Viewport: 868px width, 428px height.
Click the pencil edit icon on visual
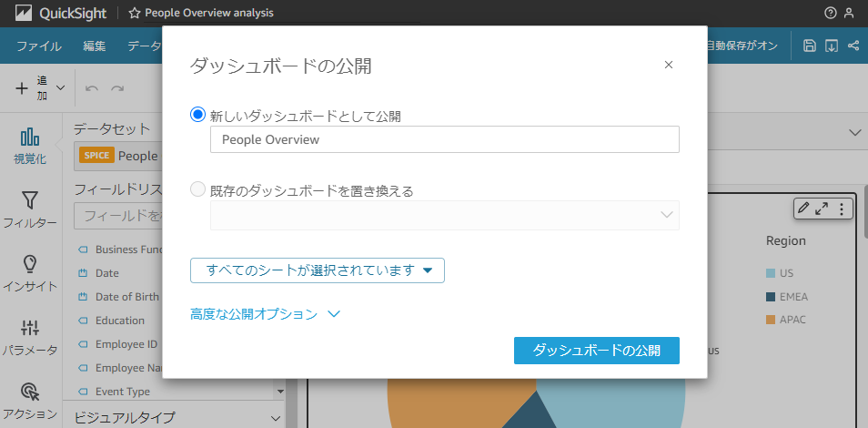[x=804, y=209]
